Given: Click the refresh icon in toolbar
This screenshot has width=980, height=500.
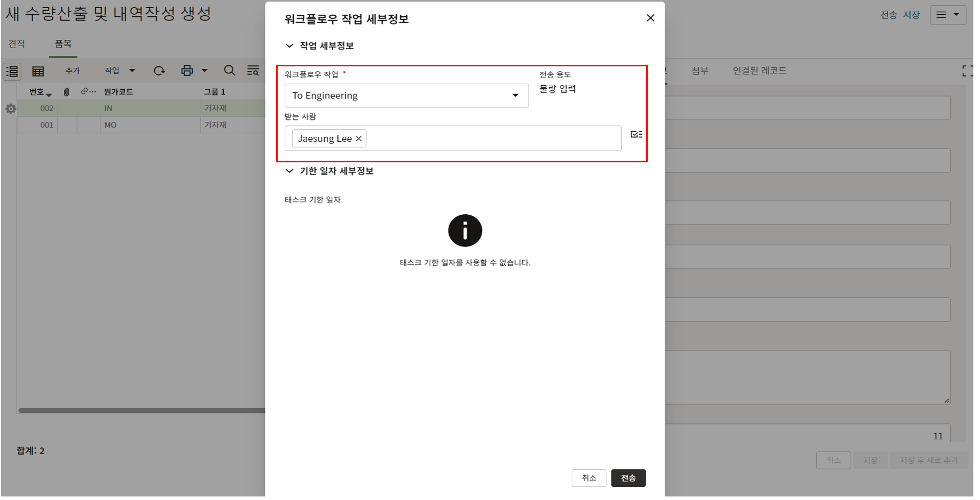Looking at the screenshot, I should [159, 71].
